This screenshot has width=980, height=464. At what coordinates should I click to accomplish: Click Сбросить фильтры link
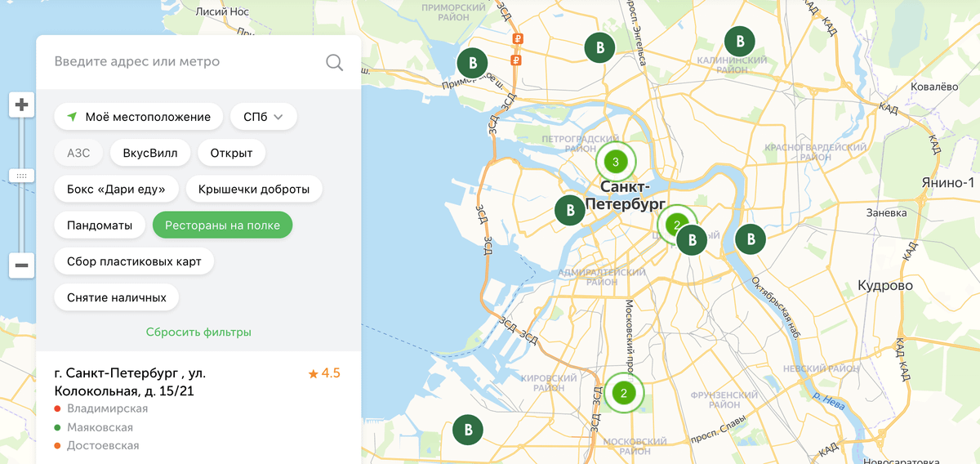(x=198, y=332)
